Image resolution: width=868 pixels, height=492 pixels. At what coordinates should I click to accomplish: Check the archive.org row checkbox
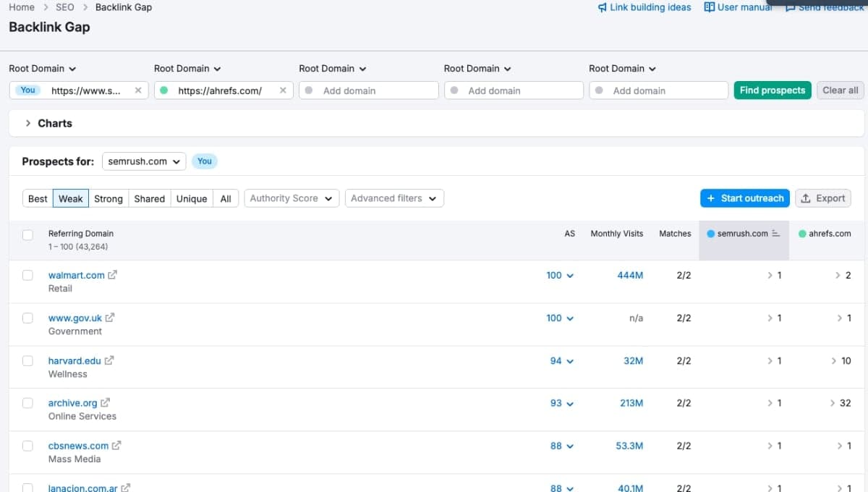coord(27,403)
